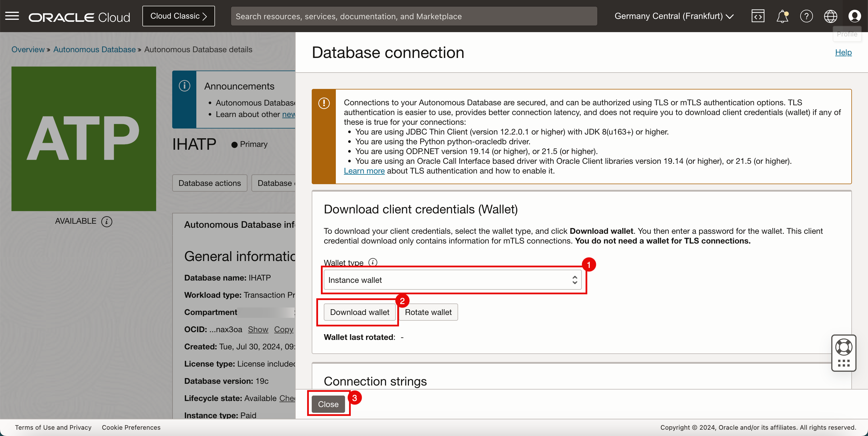Open the hamburger navigation menu

point(12,16)
